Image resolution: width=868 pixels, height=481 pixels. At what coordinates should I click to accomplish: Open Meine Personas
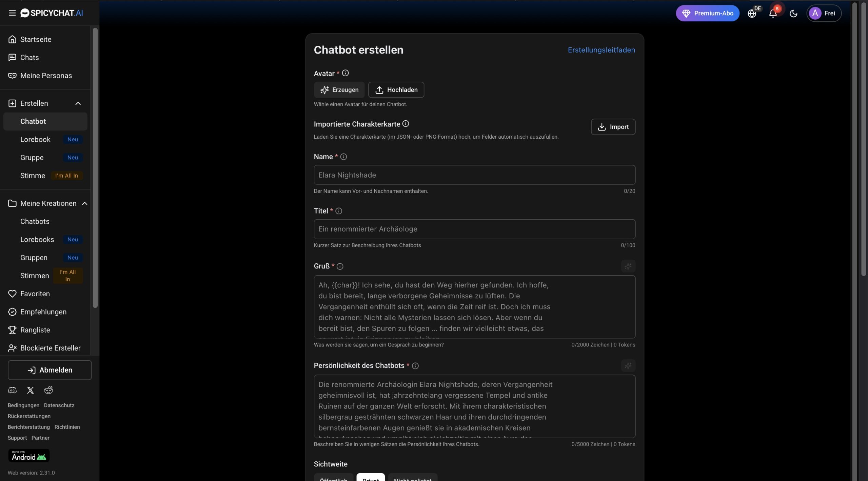(45, 75)
